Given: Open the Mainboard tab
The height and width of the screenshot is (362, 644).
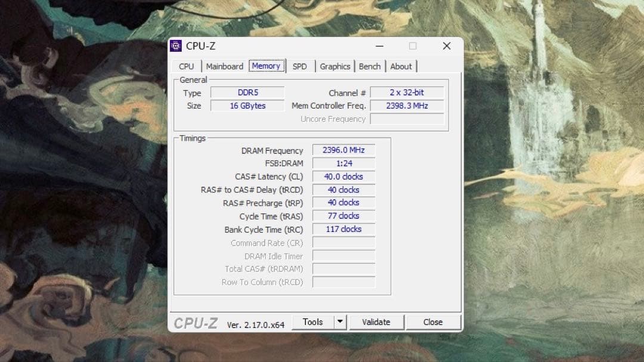Looking at the screenshot, I should (x=225, y=66).
